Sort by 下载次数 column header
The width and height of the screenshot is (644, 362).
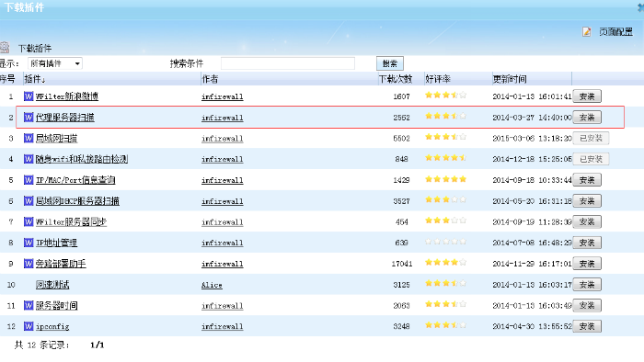pos(395,79)
